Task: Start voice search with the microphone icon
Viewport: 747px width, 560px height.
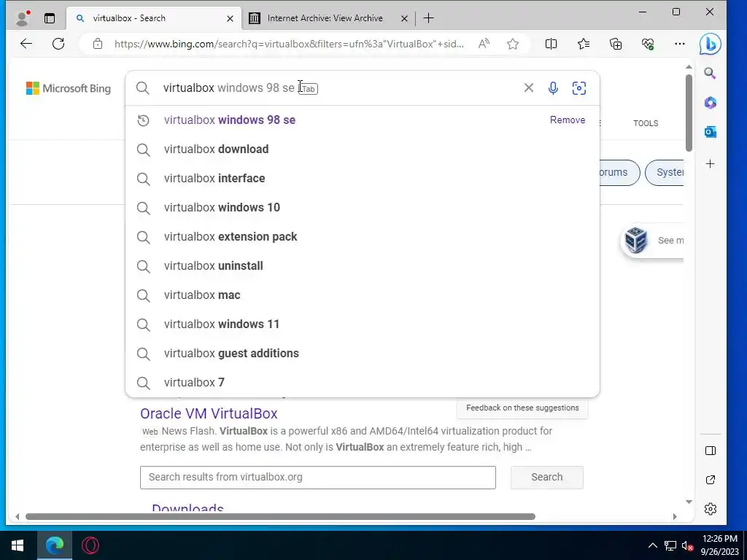Action: (553, 88)
